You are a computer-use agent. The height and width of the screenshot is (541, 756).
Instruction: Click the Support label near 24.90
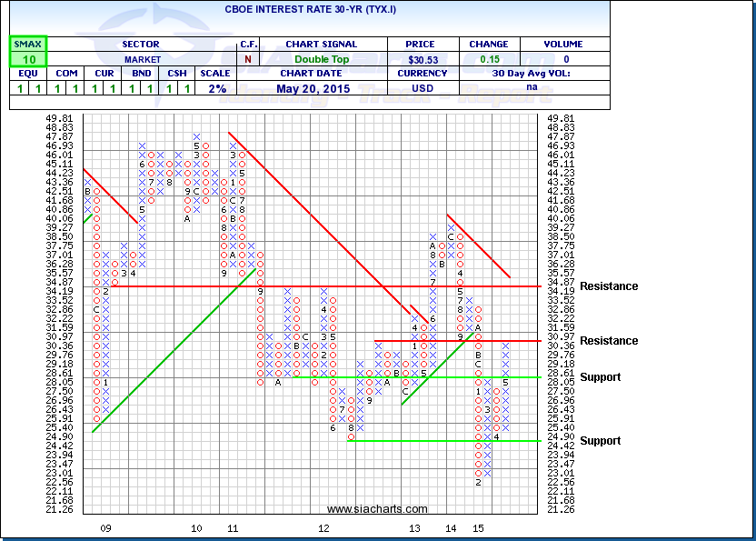tap(601, 441)
